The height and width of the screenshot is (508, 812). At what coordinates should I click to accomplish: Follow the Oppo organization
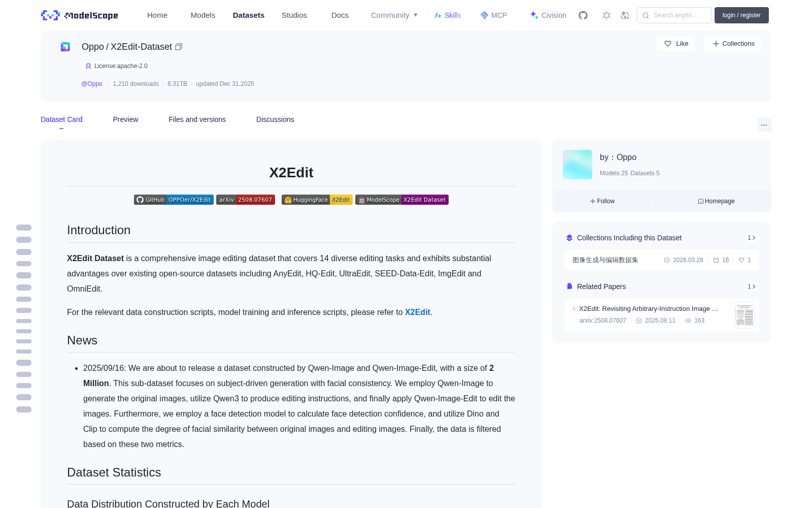(x=602, y=201)
